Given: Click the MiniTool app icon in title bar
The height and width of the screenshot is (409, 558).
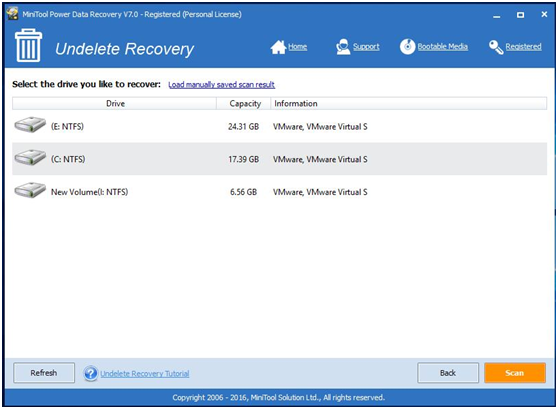Looking at the screenshot, I should (x=12, y=14).
